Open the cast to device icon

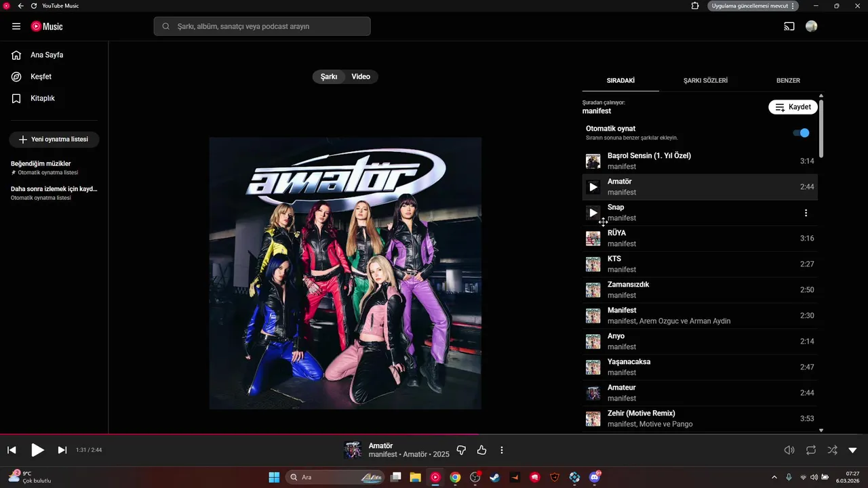tap(789, 26)
